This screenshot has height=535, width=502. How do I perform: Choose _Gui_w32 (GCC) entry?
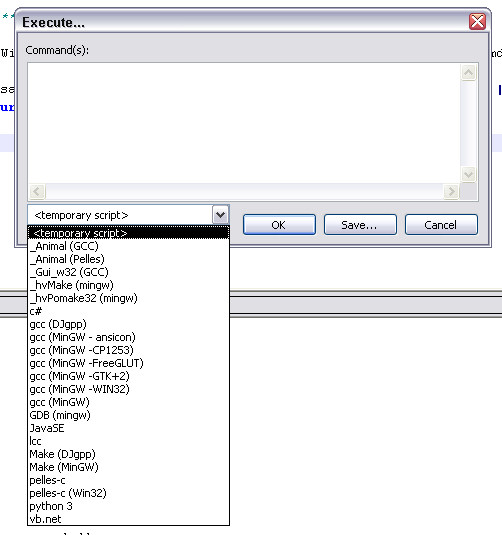[x=128, y=272]
